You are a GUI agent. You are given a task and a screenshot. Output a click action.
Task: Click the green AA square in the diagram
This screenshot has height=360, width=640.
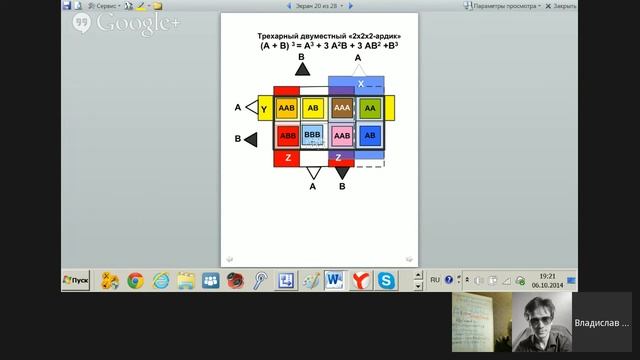coord(370,108)
